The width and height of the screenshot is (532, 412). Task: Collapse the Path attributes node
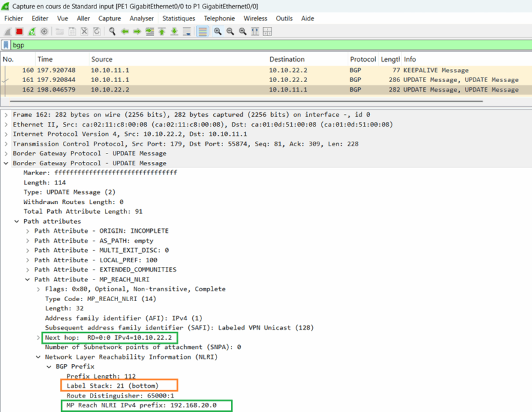point(16,221)
